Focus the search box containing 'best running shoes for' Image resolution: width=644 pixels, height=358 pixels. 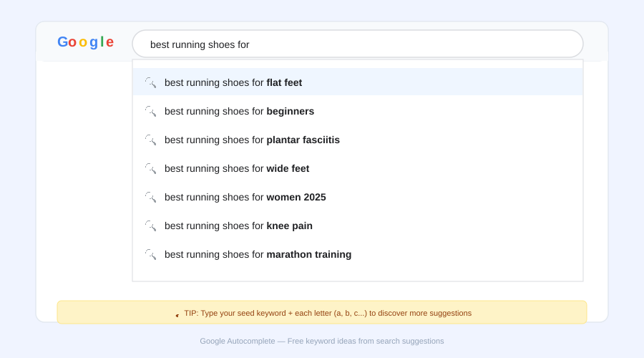[x=358, y=44]
